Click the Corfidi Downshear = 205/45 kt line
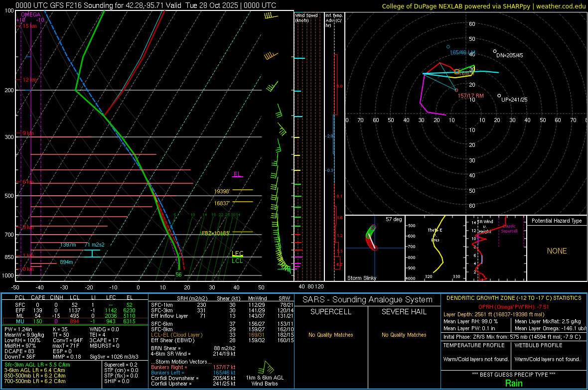588x390 pixels. click(x=193, y=378)
